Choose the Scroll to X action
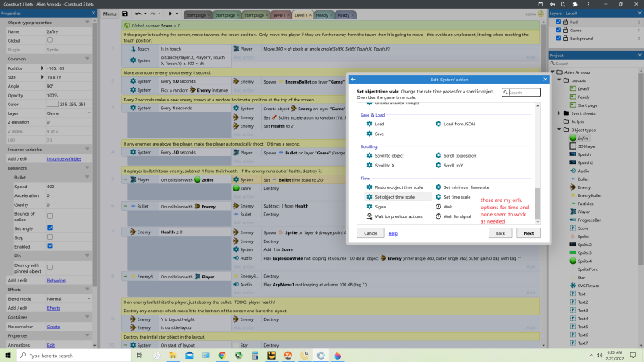Image resolution: width=644 pixels, height=362 pixels. pyautogui.click(x=380, y=166)
